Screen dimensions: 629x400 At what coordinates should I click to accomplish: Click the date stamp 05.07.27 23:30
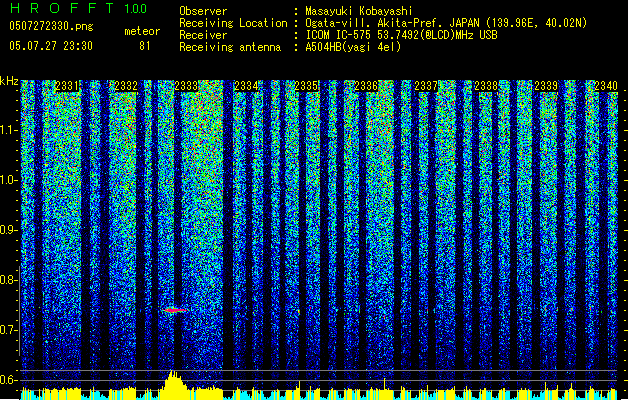51,46
